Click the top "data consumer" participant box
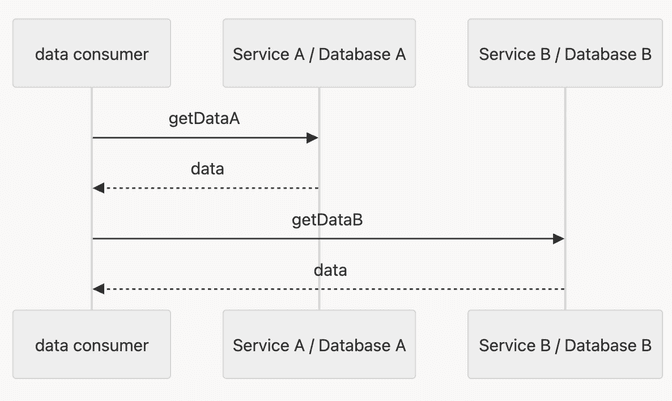This screenshot has height=401, width=672. (x=92, y=53)
